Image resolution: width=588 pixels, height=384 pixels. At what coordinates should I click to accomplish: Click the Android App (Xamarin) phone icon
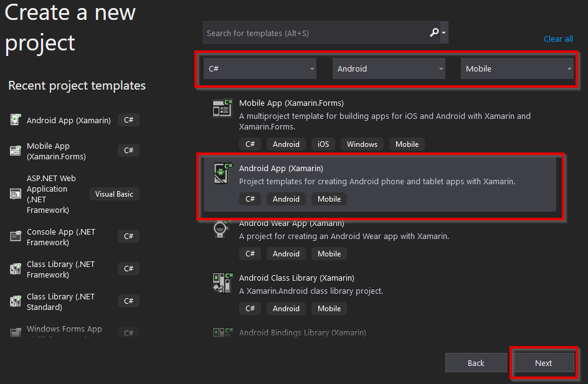pyautogui.click(x=221, y=172)
